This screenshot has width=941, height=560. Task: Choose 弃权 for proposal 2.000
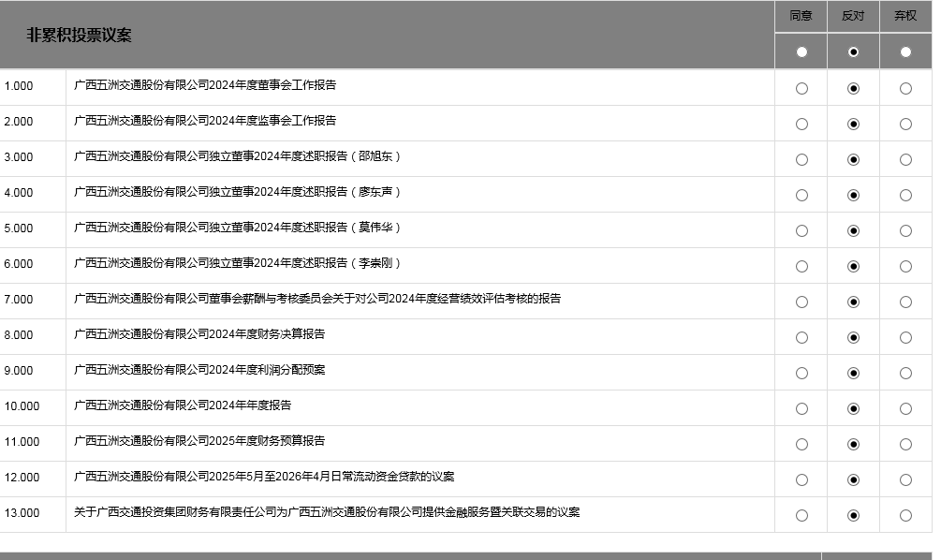coord(905,125)
